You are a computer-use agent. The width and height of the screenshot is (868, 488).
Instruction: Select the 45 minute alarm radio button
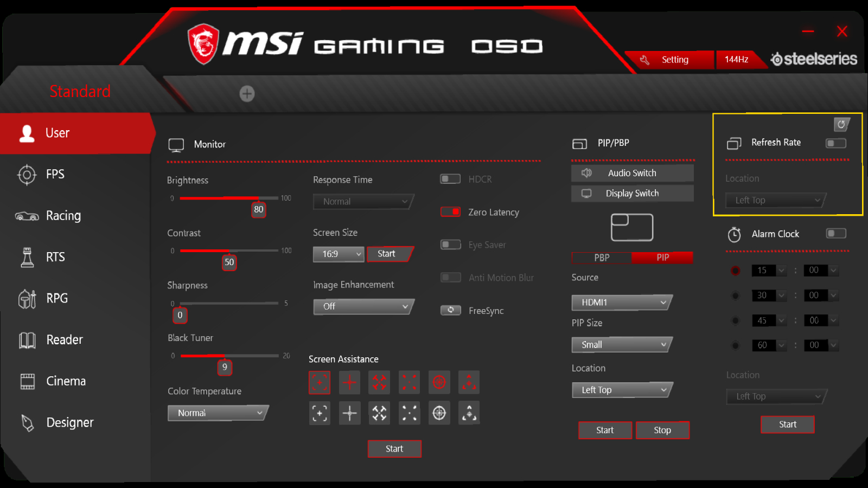click(735, 320)
